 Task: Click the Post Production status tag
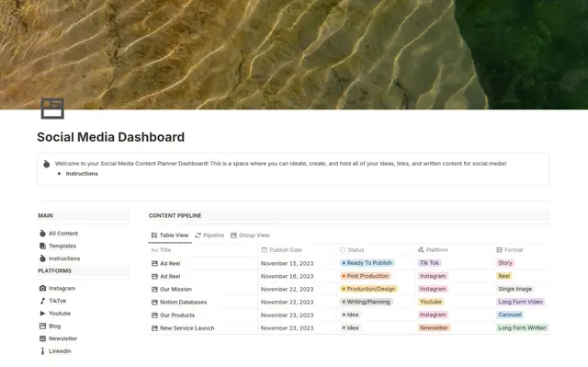click(x=365, y=276)
